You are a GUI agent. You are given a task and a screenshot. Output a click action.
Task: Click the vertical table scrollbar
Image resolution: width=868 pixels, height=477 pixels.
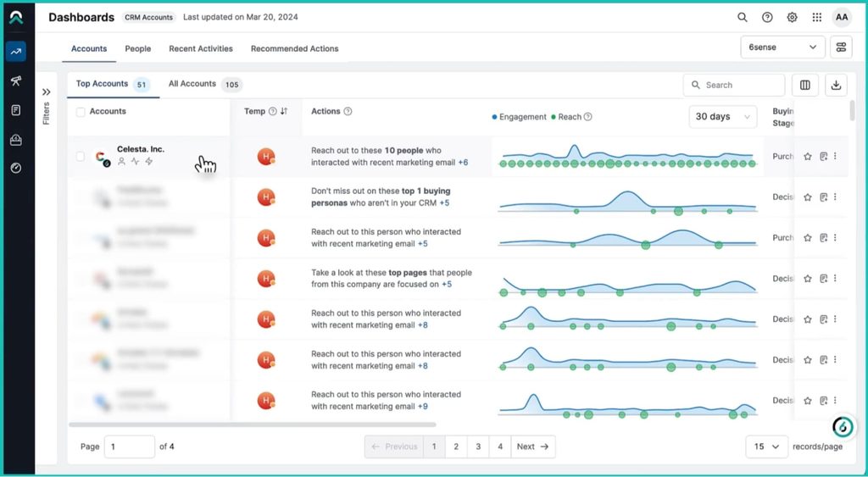(852, 111)
